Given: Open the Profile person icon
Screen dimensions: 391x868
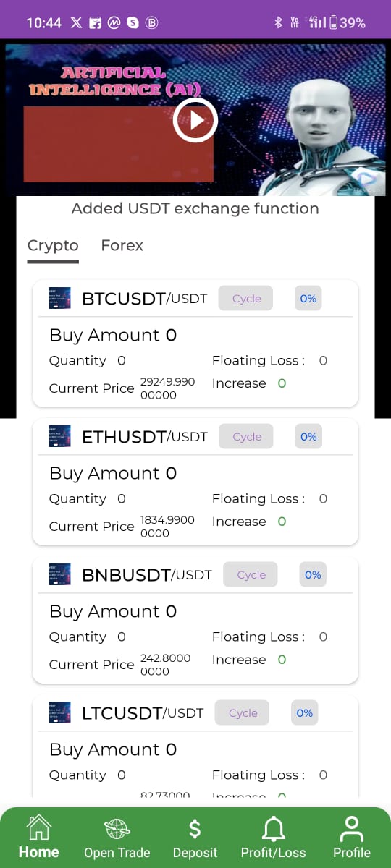Looking at the screenshot, I should 352,828.
